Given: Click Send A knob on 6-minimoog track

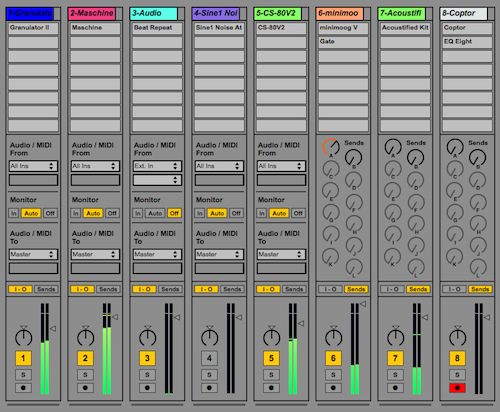Looking at the screenshot, I should (331, 147).
